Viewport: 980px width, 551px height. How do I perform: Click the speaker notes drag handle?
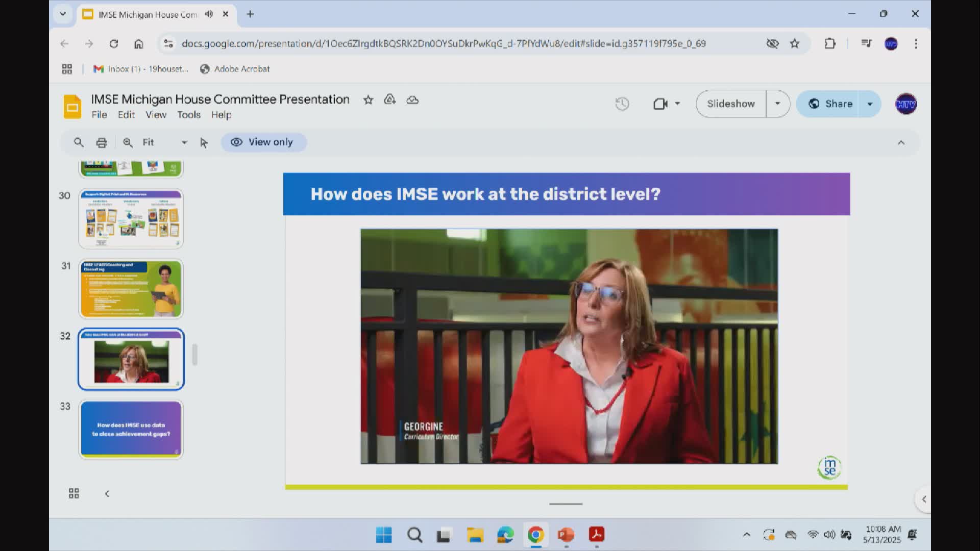[566, 504]
